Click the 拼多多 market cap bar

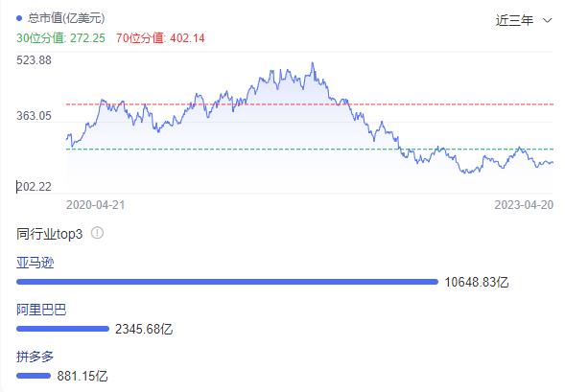pos(34,376)
